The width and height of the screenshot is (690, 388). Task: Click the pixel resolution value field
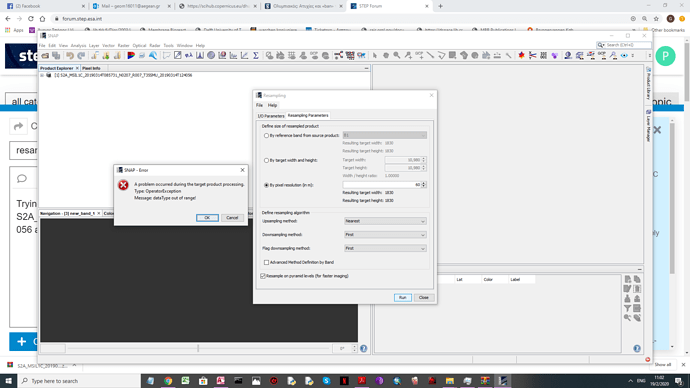click(382, 185)
